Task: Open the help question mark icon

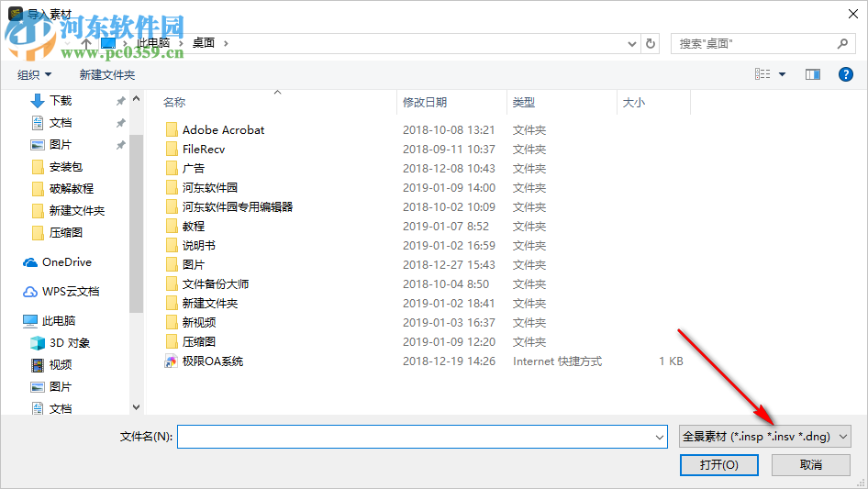Action: 845,74
